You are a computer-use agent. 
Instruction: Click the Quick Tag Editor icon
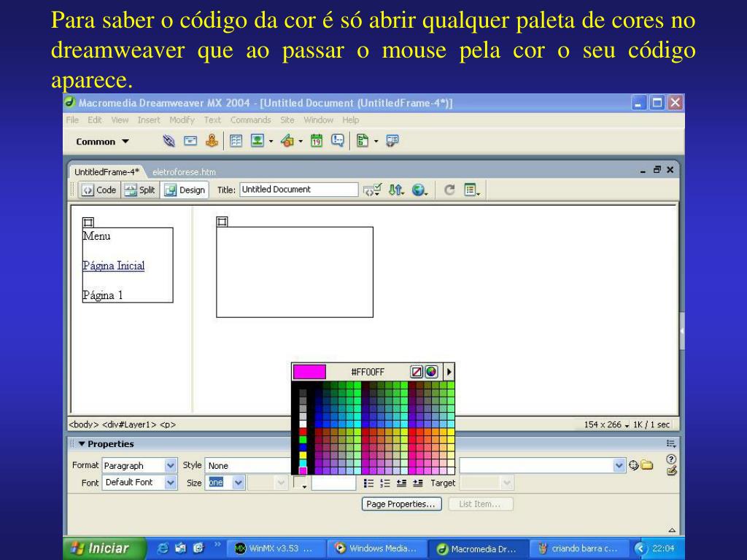pos(672,471)
